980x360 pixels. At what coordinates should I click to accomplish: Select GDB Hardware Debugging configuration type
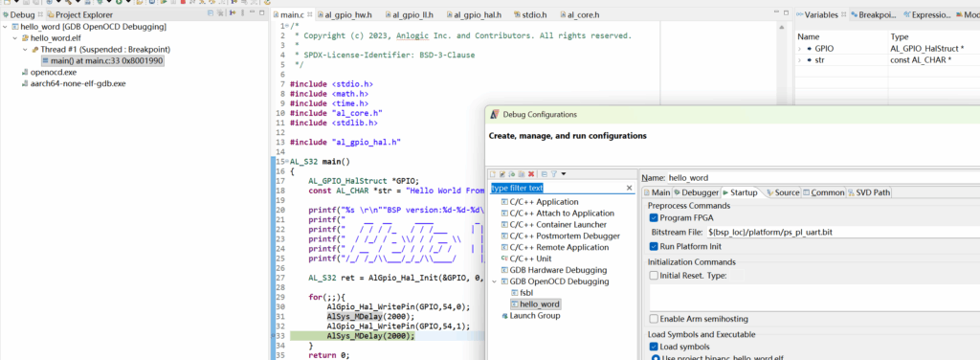(554, 270)
